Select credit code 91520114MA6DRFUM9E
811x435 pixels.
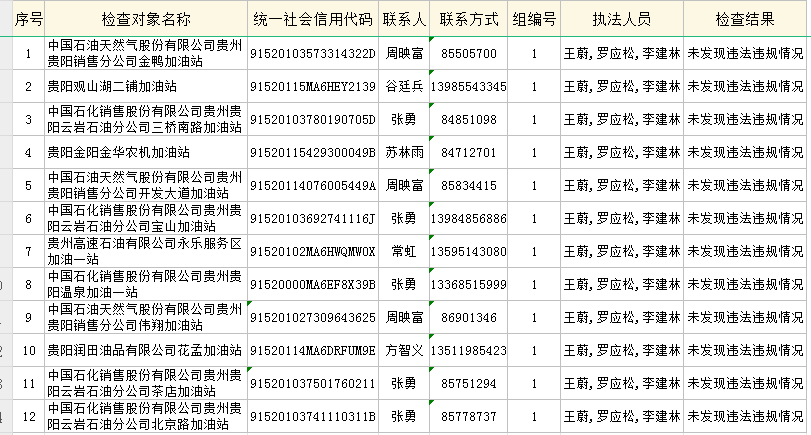[313, 351]
